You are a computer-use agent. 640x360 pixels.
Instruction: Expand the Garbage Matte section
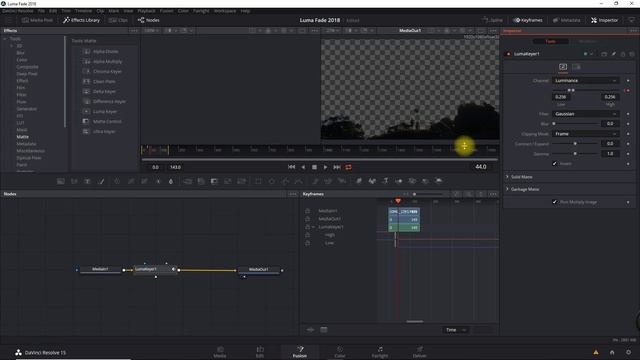pyautogui.click(x=507, y=189)
